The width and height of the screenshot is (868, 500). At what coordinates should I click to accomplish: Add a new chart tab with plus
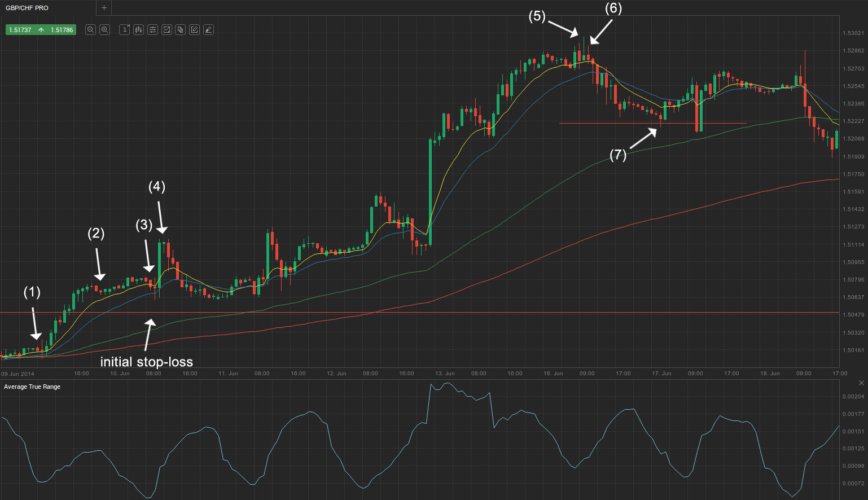point(104,8)
